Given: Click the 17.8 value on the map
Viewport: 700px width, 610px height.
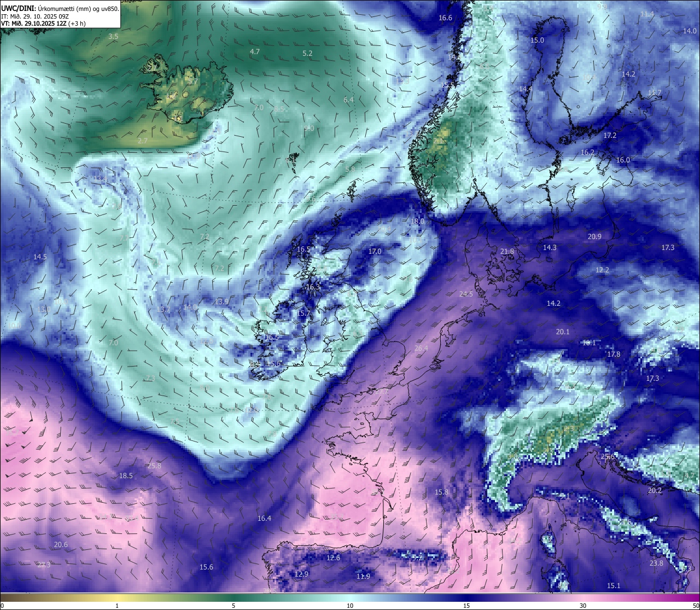Looking at the screenshot, I should pos(614,354).
